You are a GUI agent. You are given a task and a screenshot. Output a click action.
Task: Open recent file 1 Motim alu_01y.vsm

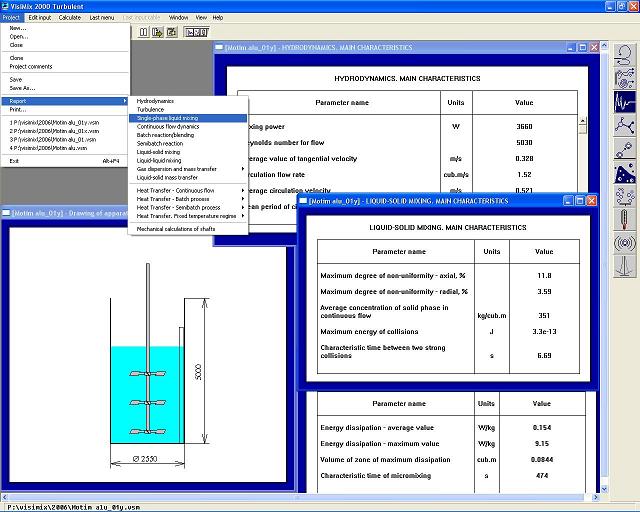[x=65, y=122]
